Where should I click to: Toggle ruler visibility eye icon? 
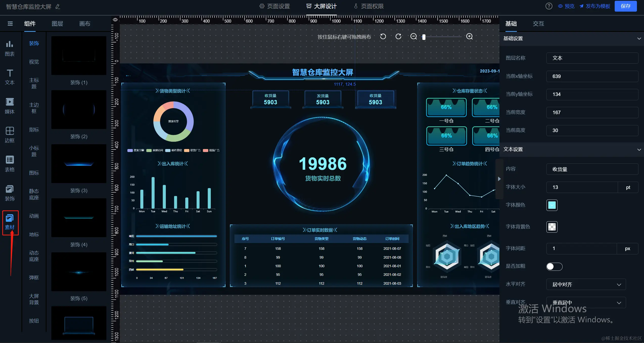115,20
